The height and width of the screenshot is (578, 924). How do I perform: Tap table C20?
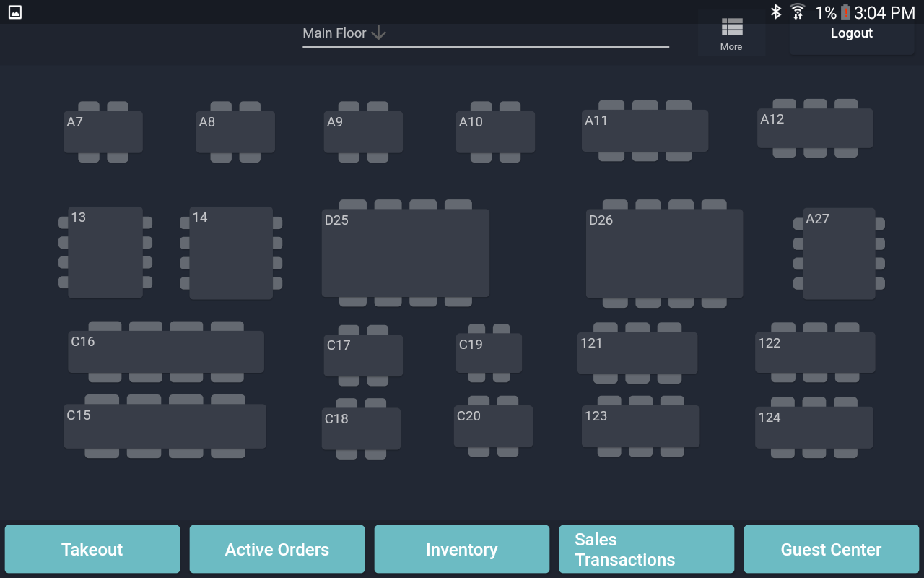(x=493, y=426)
